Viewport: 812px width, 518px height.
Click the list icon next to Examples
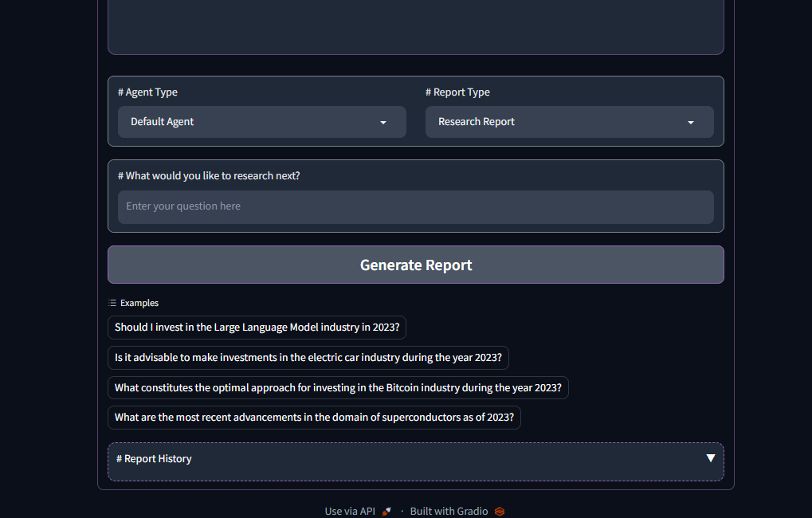click(112, 303)
